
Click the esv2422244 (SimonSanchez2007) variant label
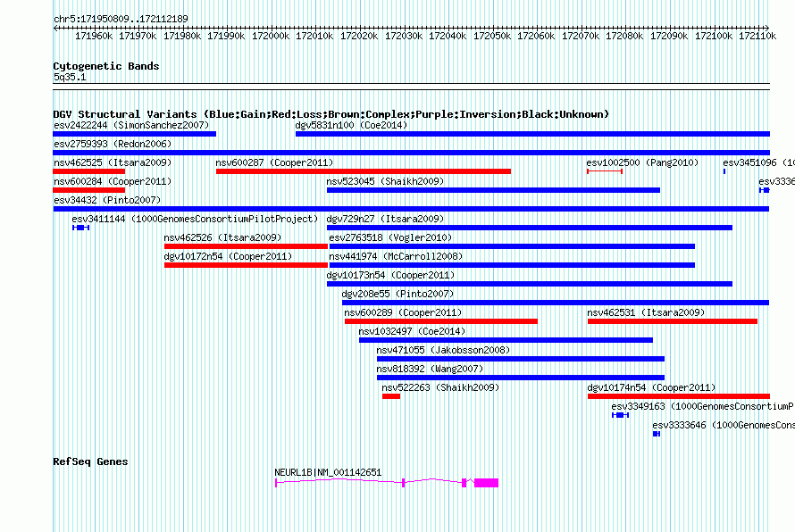pos(131,125)
